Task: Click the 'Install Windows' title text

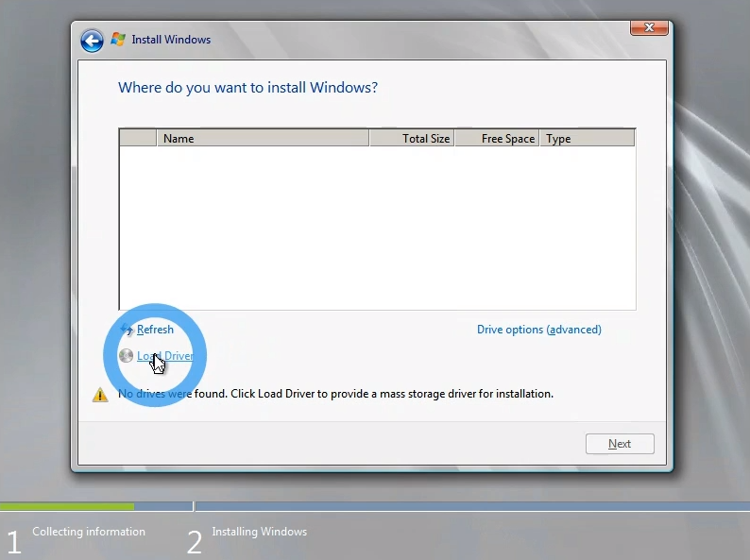Action: tap(171, 40)
